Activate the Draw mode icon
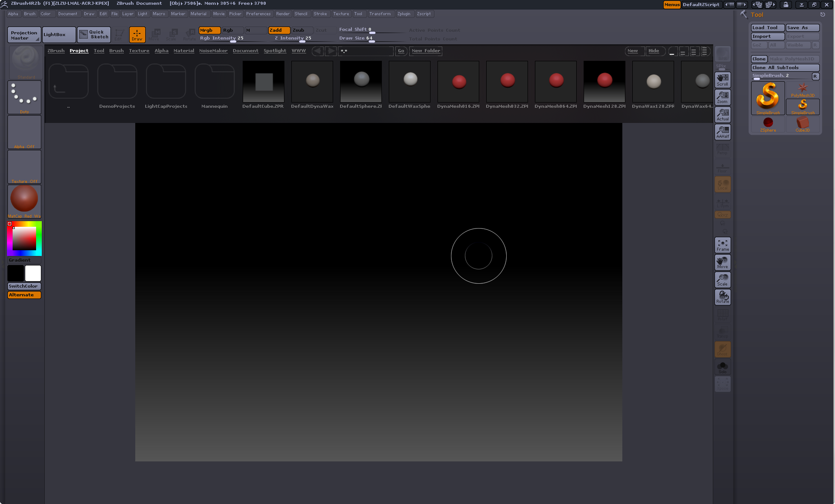 pos(137,34)
